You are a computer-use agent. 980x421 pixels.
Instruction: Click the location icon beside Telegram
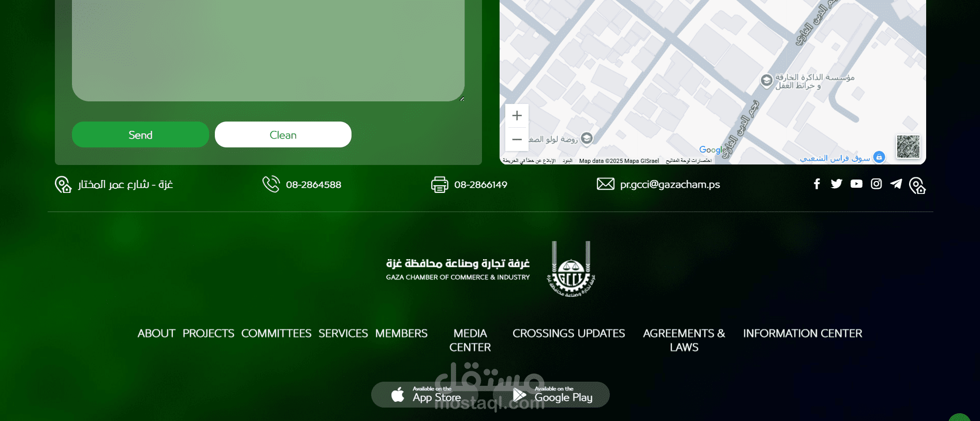coord(917,185)
